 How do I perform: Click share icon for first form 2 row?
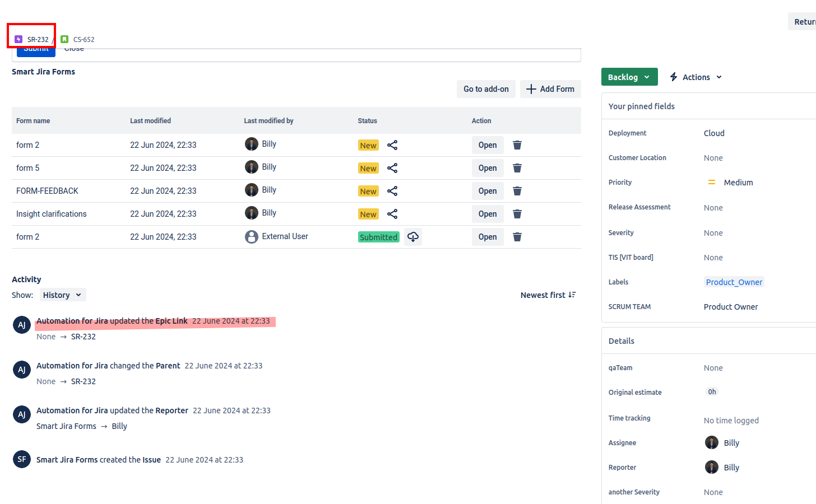tap(392, 145)
